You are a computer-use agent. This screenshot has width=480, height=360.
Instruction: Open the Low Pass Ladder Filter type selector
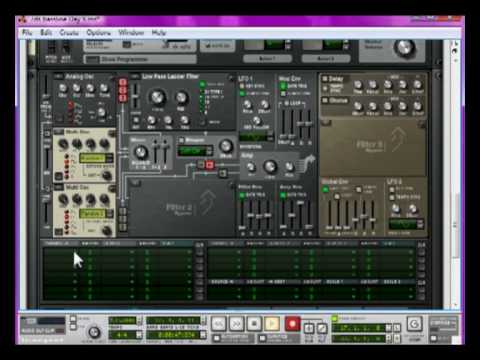(135, 76)
